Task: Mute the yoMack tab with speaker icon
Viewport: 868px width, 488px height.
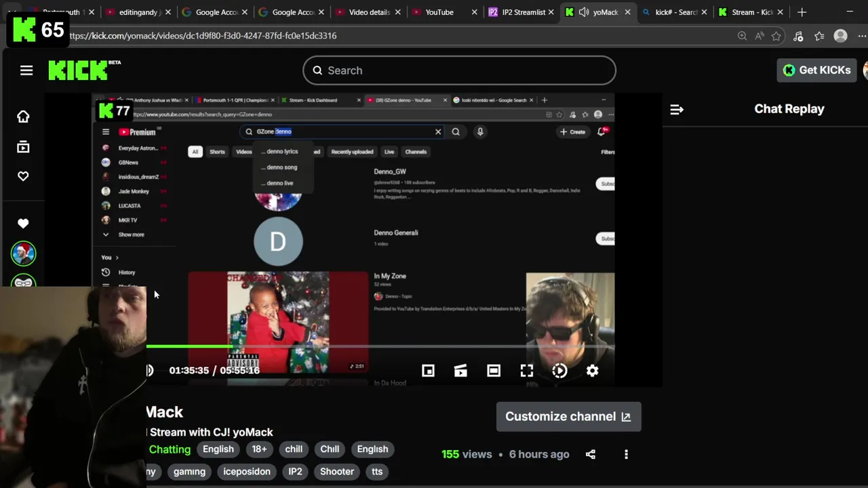Action: tap(584, 12)
